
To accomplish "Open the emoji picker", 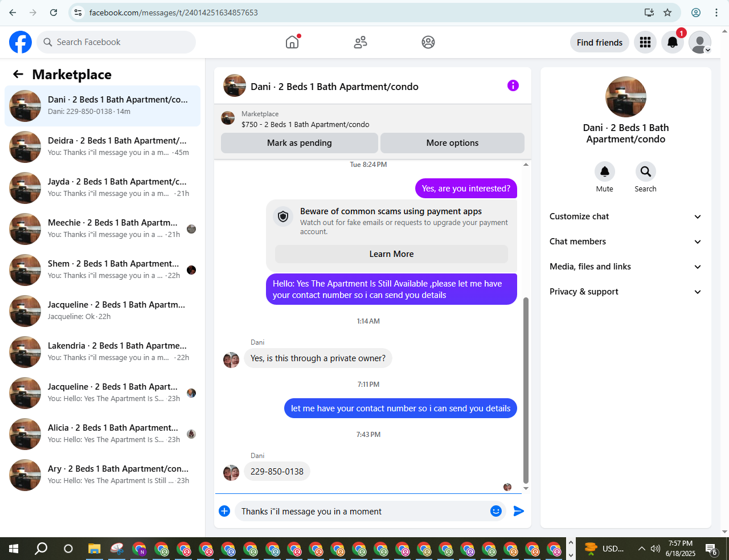I will click(x=496, y=511).
